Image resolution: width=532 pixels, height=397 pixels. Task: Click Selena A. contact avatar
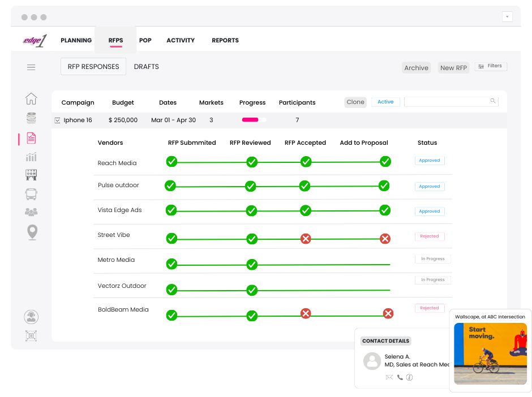(x=372, y=361)
